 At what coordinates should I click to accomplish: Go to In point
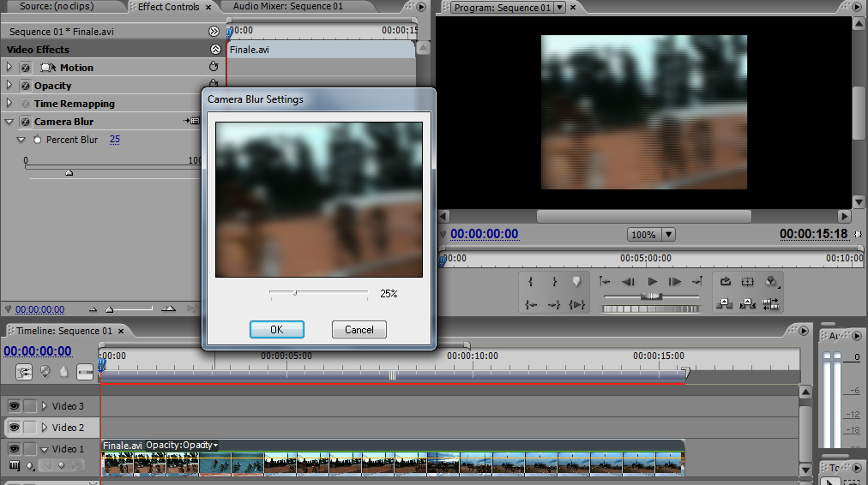(x=530, y=304)
